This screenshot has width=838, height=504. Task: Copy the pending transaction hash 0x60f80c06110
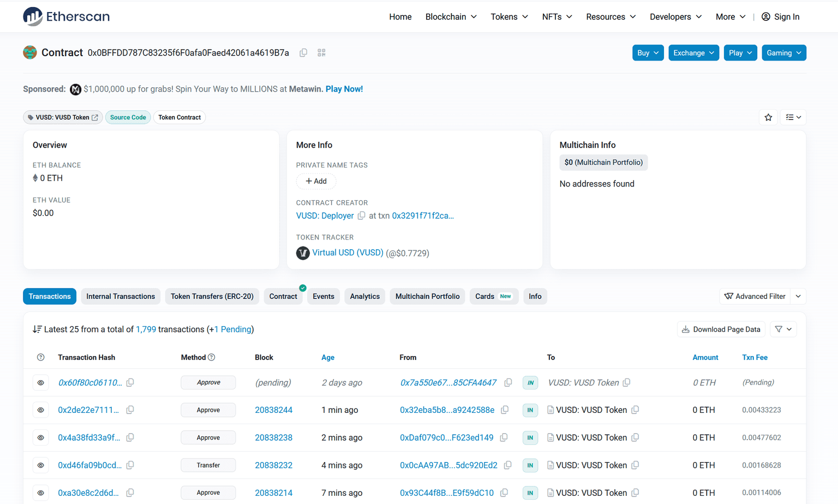click(x=130, y=383)
